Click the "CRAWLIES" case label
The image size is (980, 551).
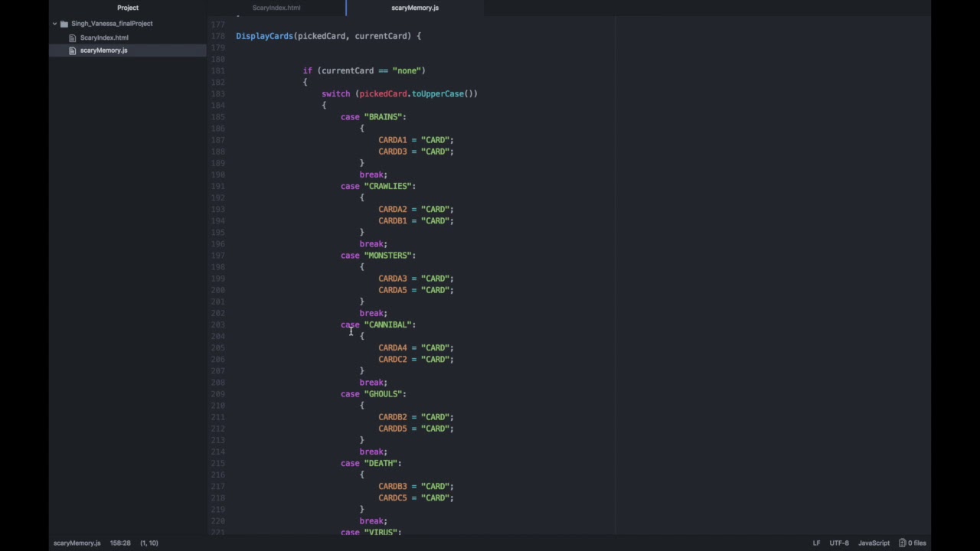click(387, 186)
